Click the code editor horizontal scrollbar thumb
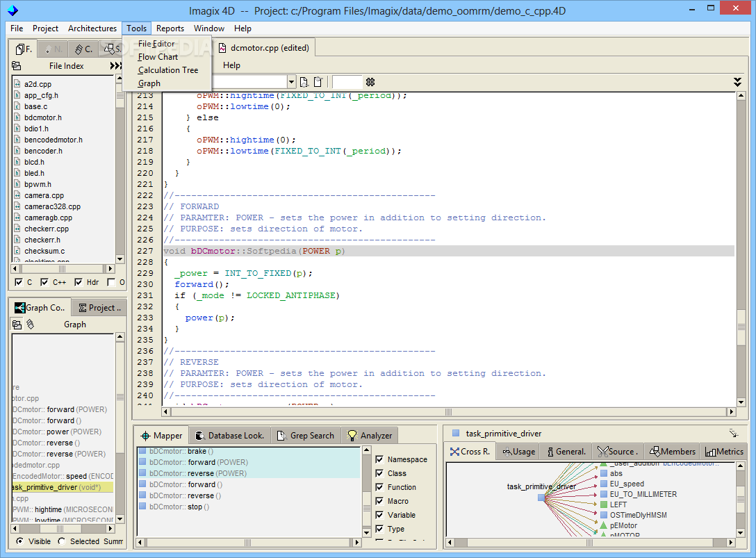This screenshot has width=756, height=558. click(x=448, y=412)
